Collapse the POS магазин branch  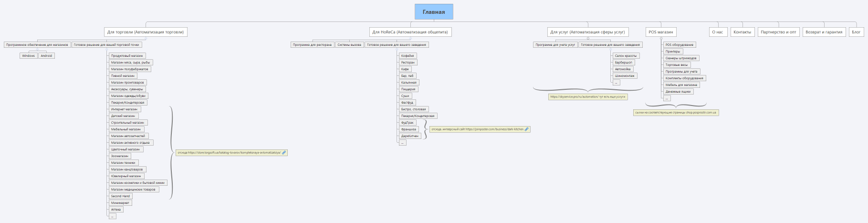tap(661, 39)
